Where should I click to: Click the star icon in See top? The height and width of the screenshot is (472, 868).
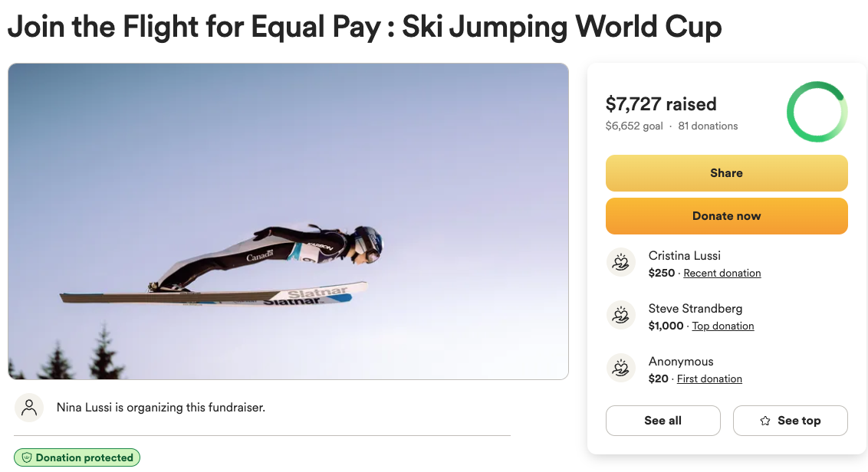765,421
